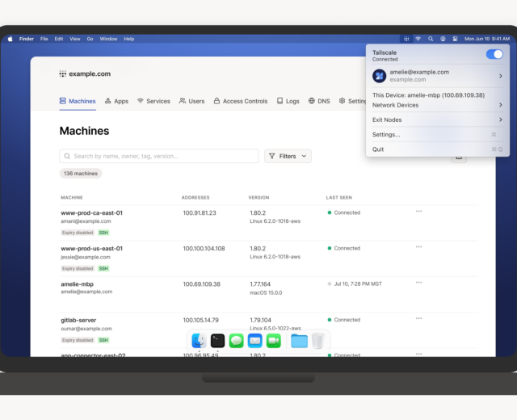Click Expiry disabled badge on www-prod-ca-east-01

tap(78, 233)
